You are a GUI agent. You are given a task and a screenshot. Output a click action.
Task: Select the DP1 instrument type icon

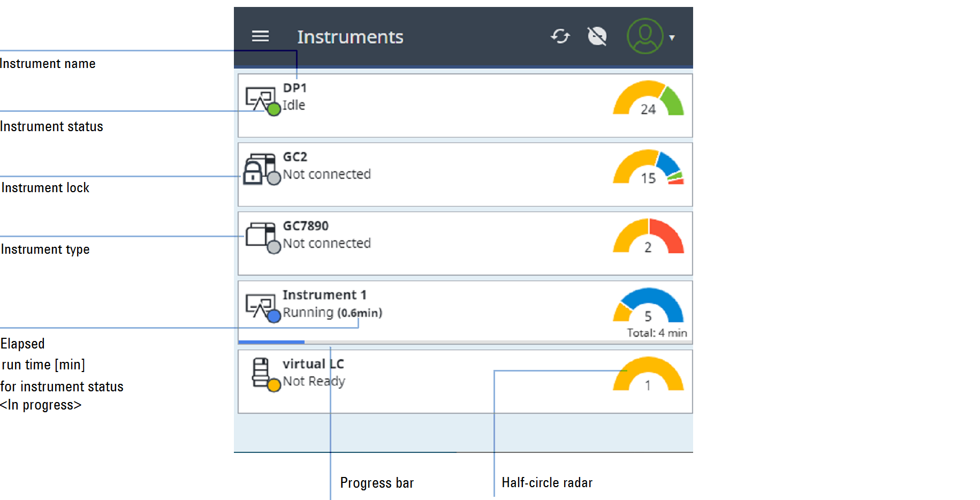[260, 99]
